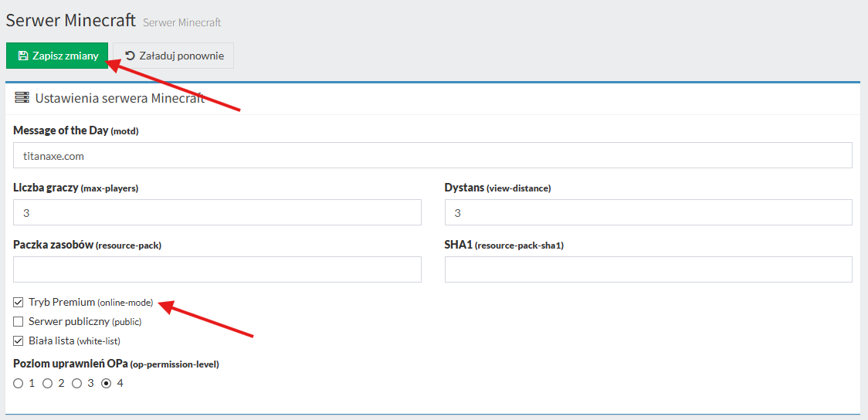Click the circular reload arrow icon

[130, 56]
